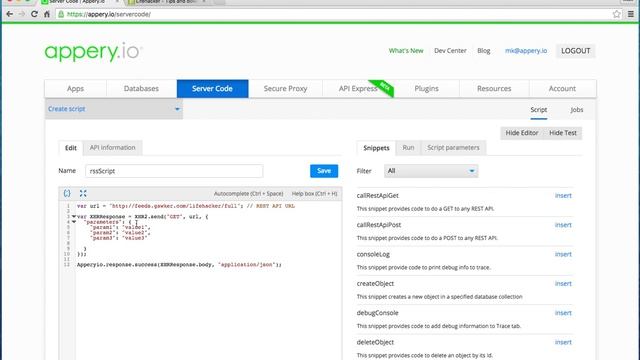Select the Edit tab
This screenshot has height=360, width=640.
71,148
